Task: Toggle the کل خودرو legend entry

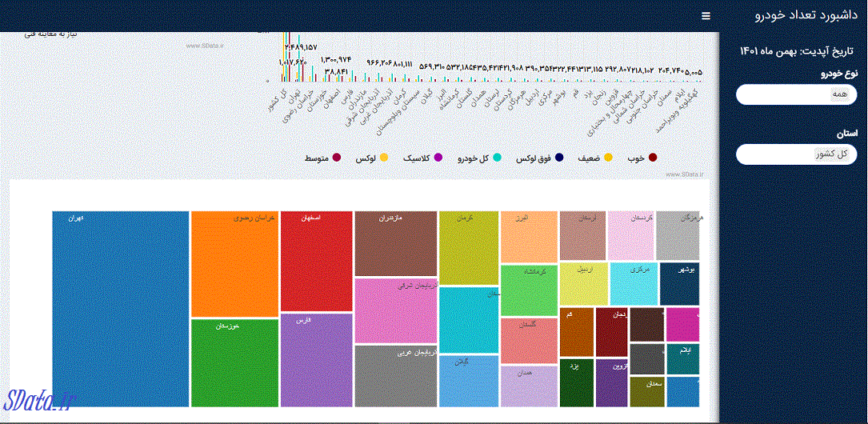Action: pyautogui.click(x=497, y=158)
